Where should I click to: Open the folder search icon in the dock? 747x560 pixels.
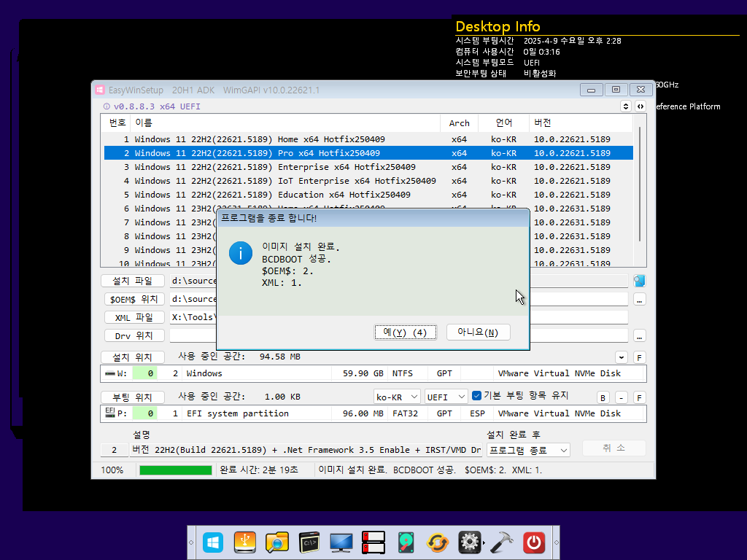coord(277,542)
